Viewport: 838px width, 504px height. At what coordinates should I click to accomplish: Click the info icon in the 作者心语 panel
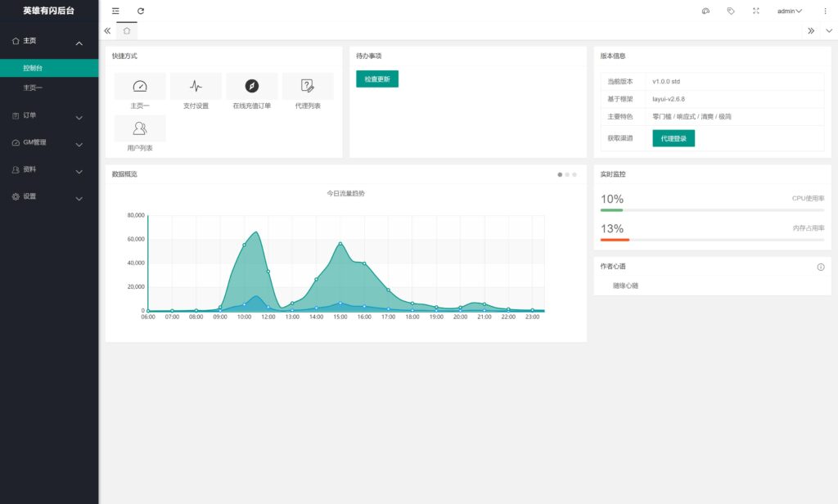[x=821, y=267]
